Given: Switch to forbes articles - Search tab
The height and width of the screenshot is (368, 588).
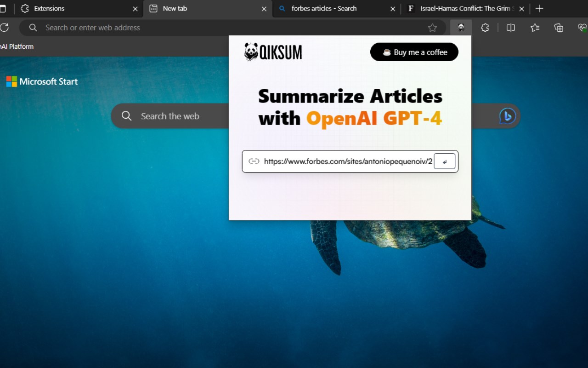Looking at the screenshot, I should 337,8.
